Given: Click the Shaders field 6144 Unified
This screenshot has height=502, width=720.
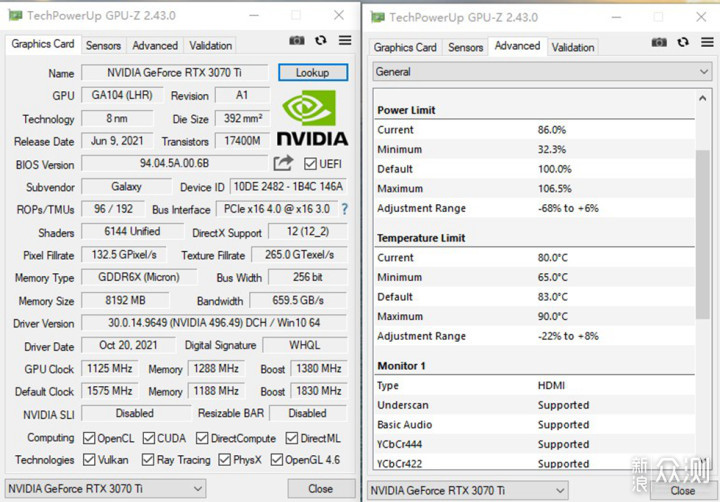Looking at the screenshot, I should pyautogui.click(x=132, y=231).
